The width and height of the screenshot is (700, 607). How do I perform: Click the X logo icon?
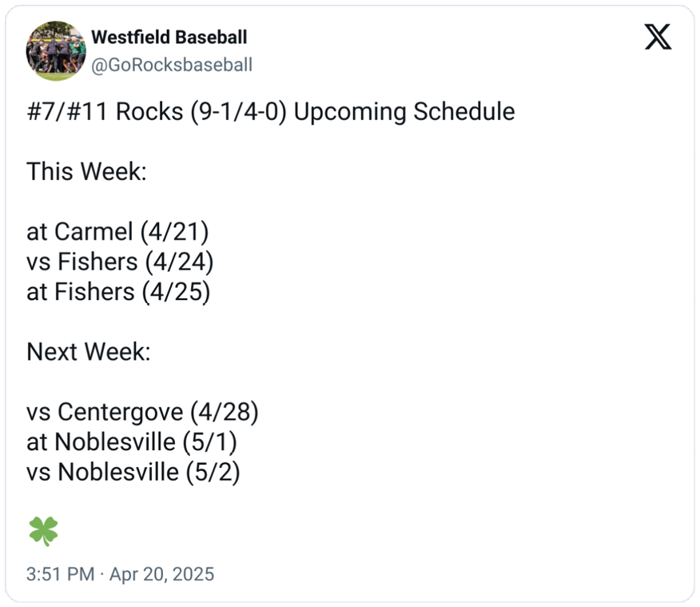coord(658,37)
